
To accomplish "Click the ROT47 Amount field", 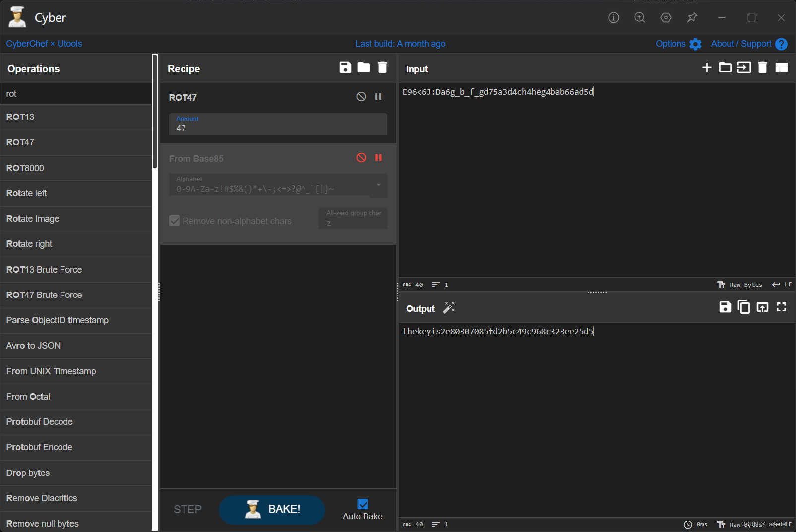I will 278,124.
